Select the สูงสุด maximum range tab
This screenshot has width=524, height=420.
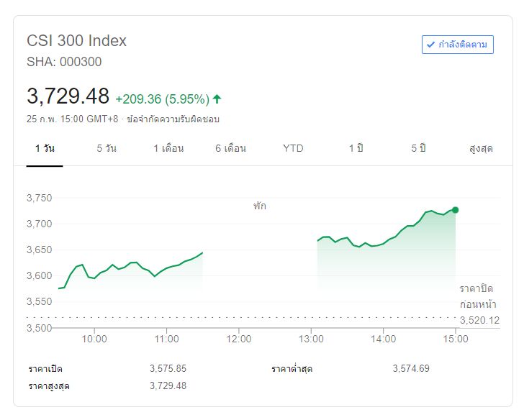tap(480, 148)
